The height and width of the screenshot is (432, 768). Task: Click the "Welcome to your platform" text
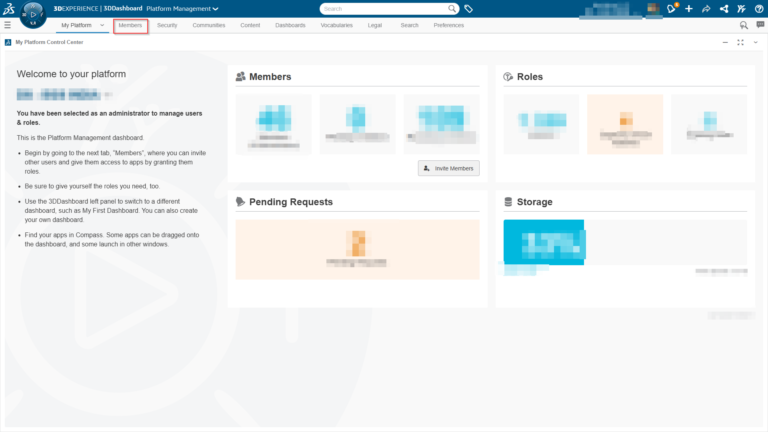(x=71, y=74)
